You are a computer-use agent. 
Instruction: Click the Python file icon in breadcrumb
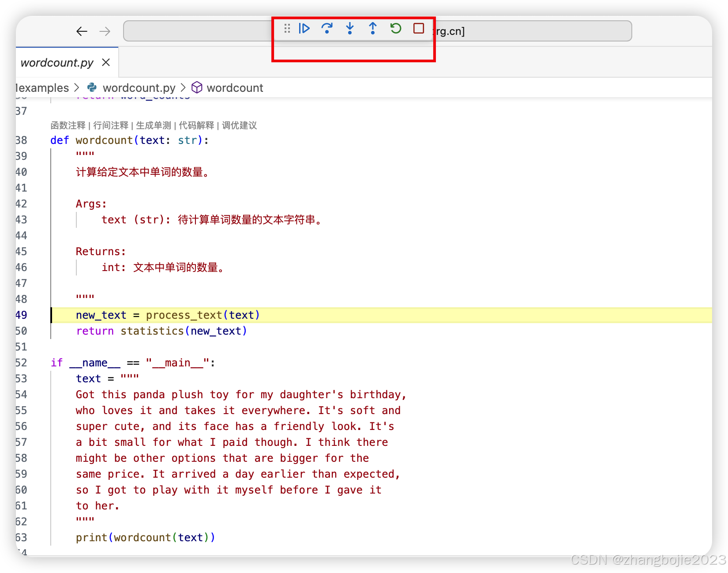[92, 87]
